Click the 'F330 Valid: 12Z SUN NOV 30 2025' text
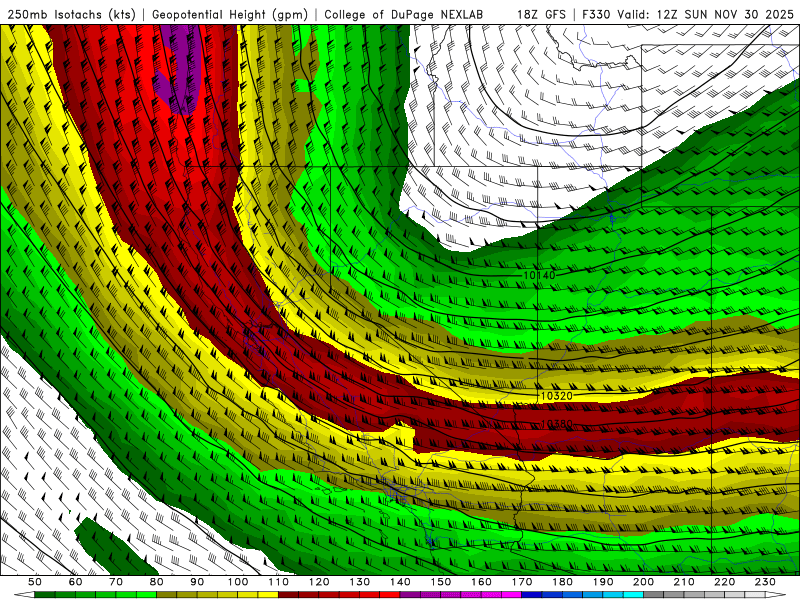Screen dimensions: 800x600 [687, 15]
